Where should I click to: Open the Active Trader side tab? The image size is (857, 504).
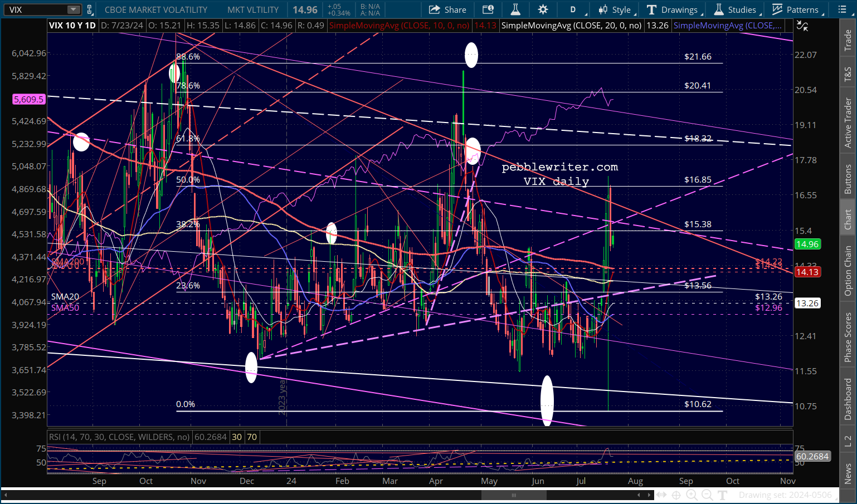848,123
